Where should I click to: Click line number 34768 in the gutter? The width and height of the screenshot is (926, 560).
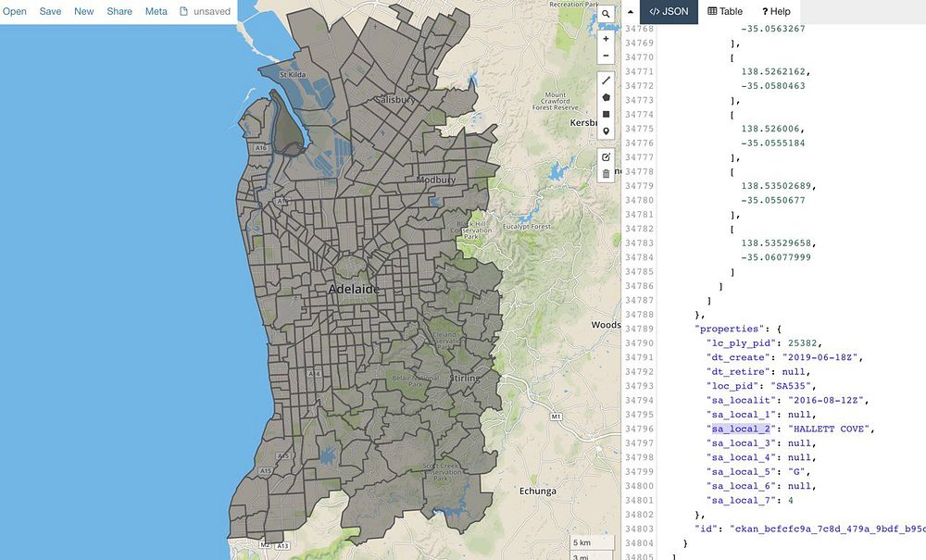(639, 29)
